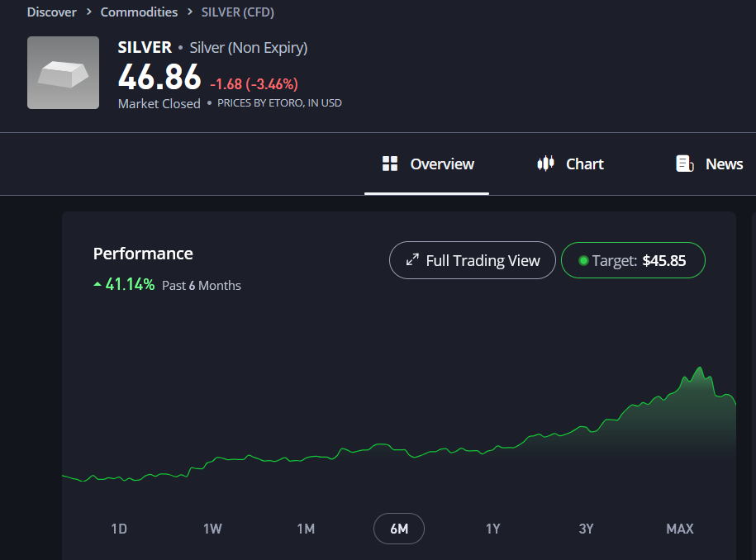756x560 pixels.
Task: Select the MAX time range
Action: 680,529
